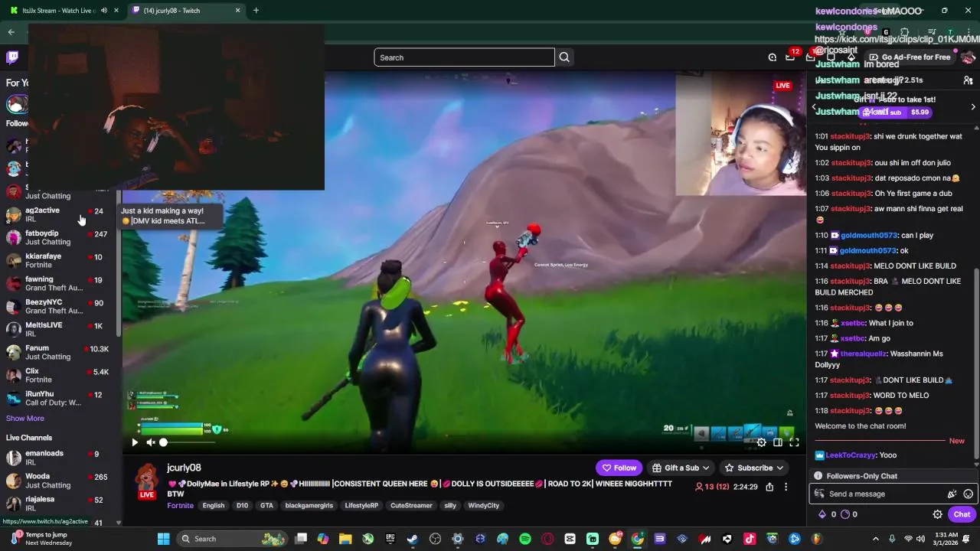Open the jcurly08 channel name
This screenshot has width=980, height=551.
click(x=184, y=468)
